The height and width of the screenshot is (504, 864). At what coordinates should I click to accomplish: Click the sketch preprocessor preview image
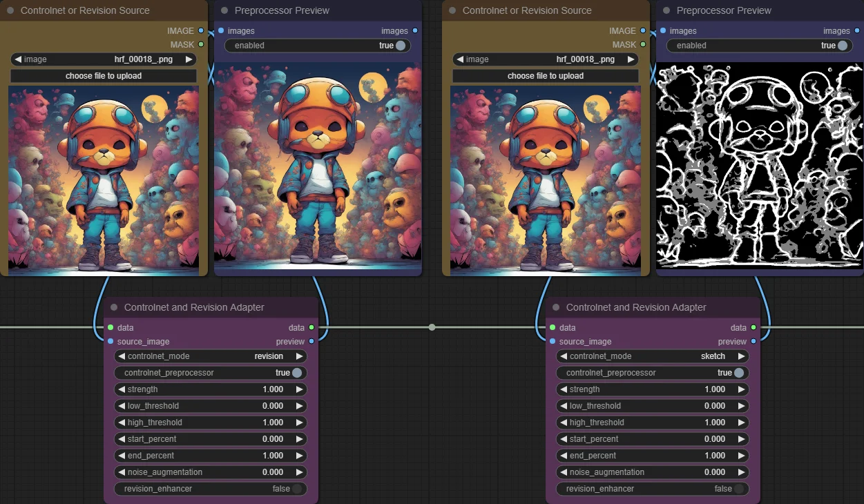[x=760, y=166]
